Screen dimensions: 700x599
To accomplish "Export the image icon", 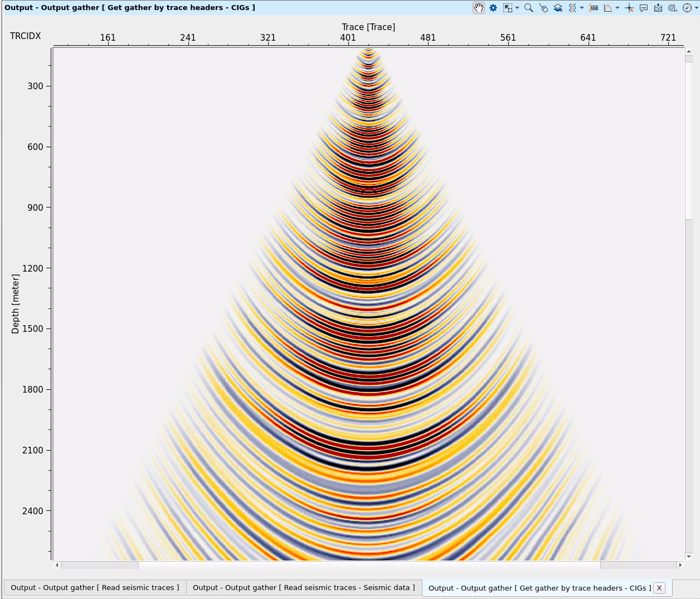I will pos(658,8).
